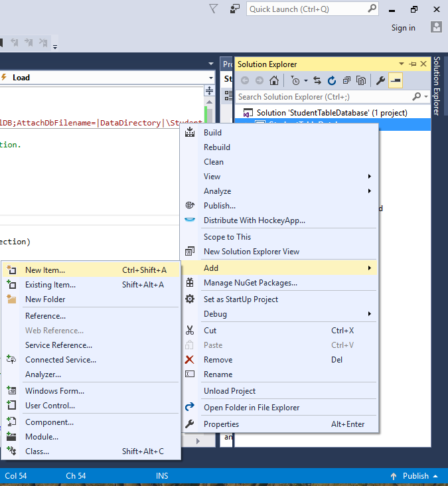Click the Refresh icon in Solution Explorer
448x486 pixels.
point(332,80)
